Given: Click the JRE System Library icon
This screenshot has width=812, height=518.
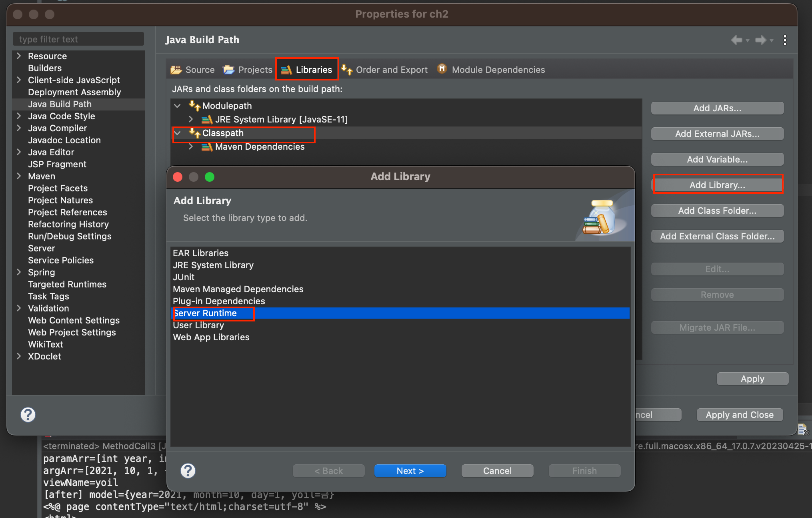Looking at the screenshot, I should [207, 120].
